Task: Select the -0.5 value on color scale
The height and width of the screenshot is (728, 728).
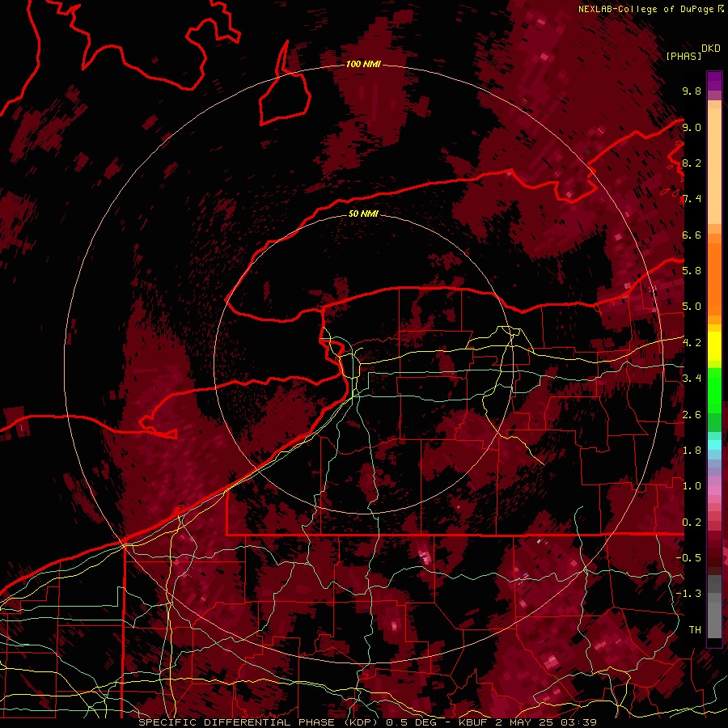Action: tap(688, 558)
